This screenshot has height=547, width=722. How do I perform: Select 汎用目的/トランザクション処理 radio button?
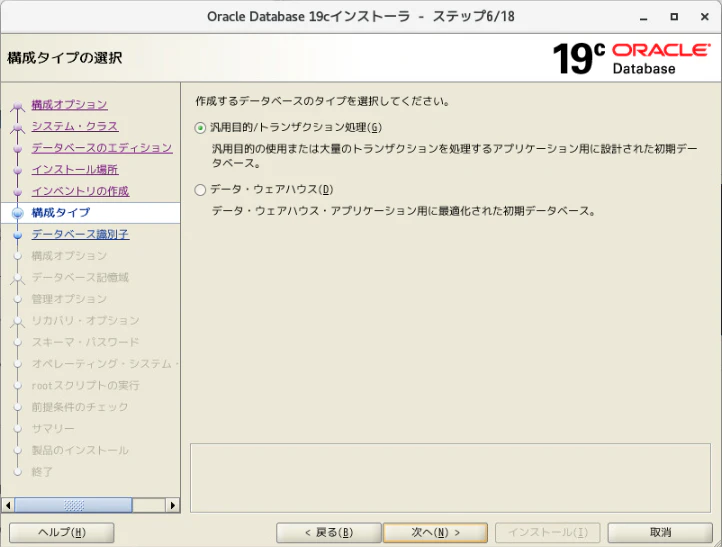tap(200, 128)
